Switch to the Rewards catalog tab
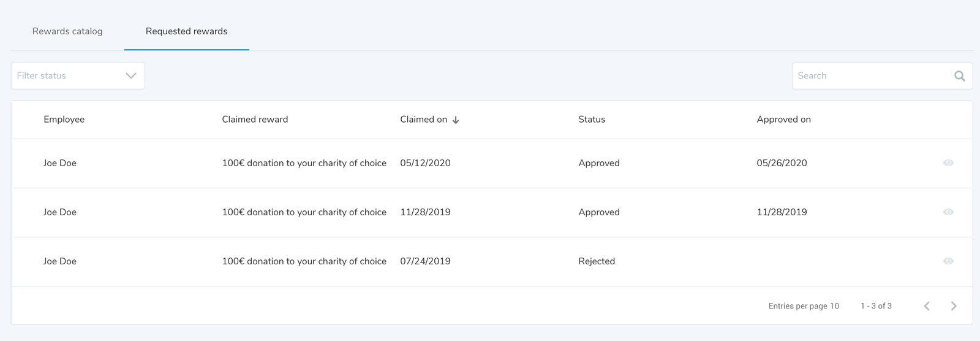980x341 pixels. pyautogui.click(x=67, y=31)
